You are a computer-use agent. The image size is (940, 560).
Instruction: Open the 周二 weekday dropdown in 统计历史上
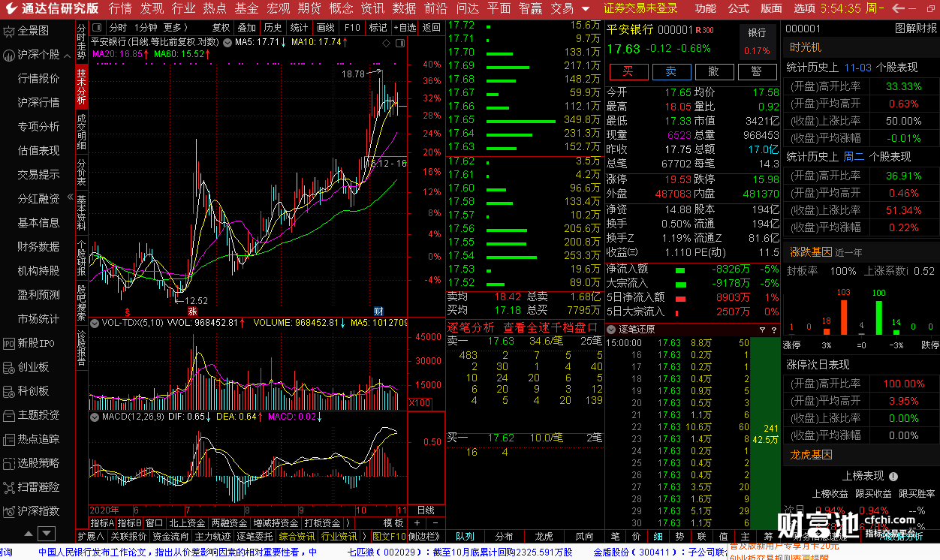(854, 157)
